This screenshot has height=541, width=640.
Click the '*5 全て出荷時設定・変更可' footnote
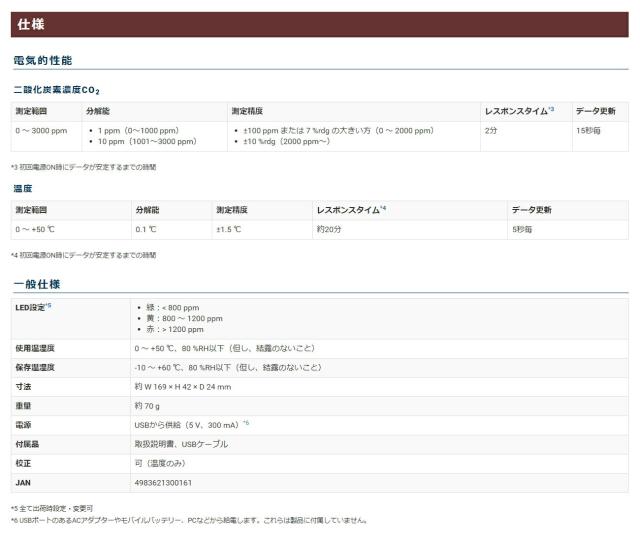(x=52, y=508)
